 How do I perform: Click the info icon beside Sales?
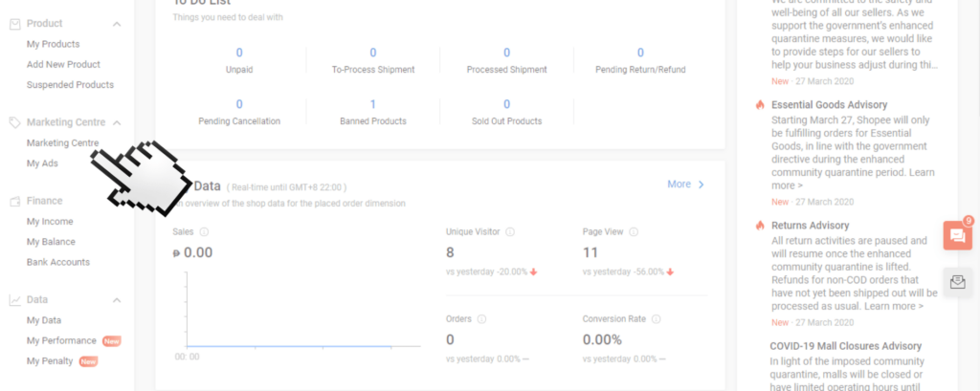click(x=205, y=232)
